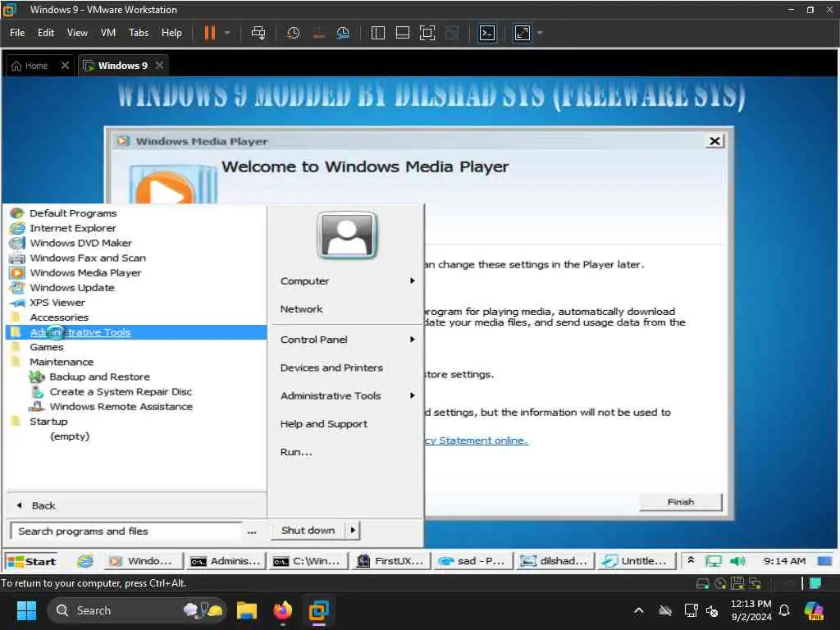Open Control Panel in the right pane
Screen dimensions: 840x630
[313, 340]
